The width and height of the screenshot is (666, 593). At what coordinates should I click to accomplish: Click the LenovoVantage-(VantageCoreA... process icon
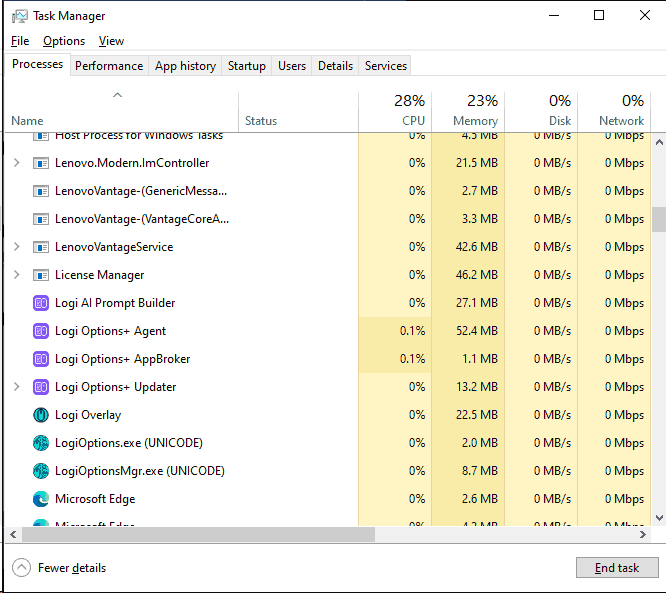(41, 219)
